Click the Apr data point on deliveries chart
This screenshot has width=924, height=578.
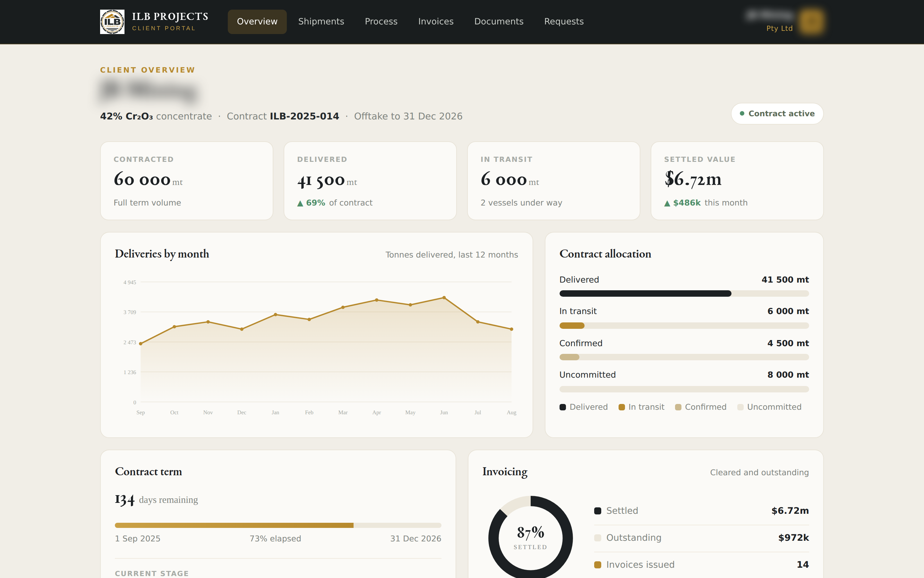coord(376,300)
